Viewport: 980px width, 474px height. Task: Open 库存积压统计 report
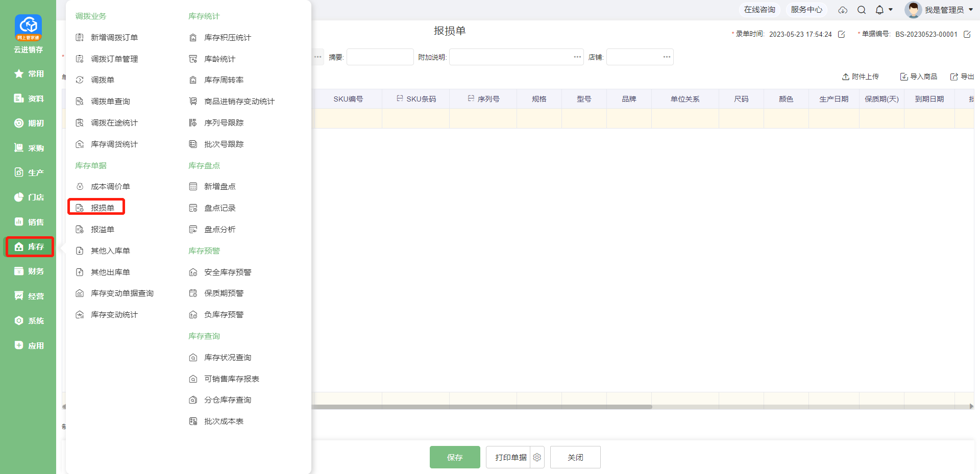(x=220, y=37)
